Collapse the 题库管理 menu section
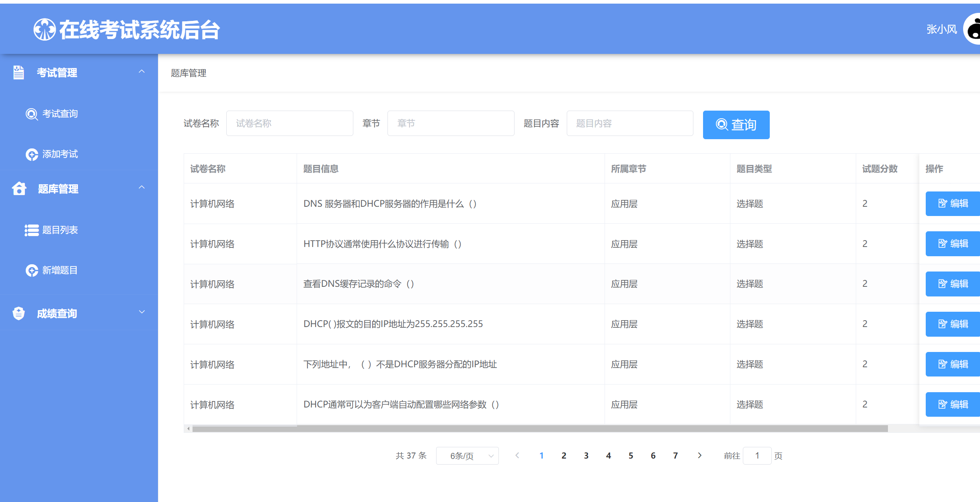Image resolution: width=980 pixels, height=502 pixels. point(141,187)
